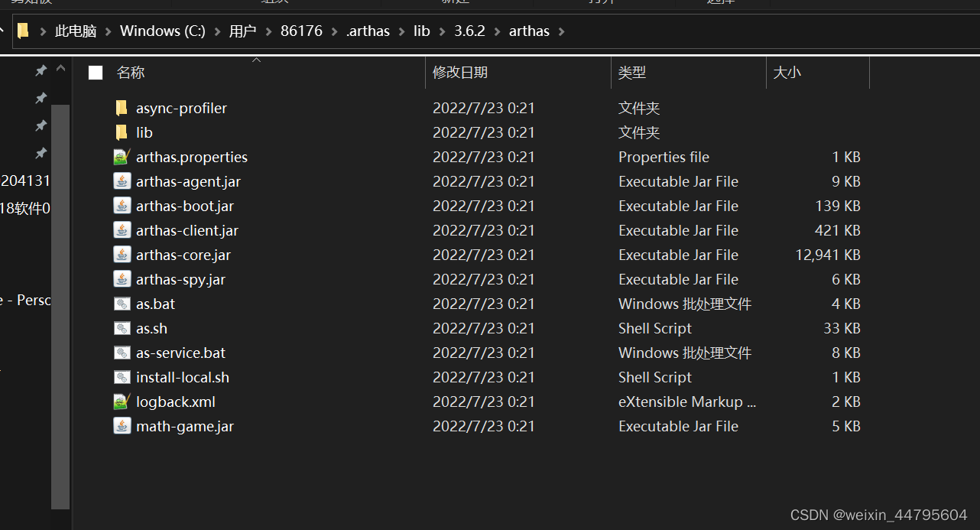Navigate to .arthas breadcrumb
The height and width of the screenshot is (530, 980).
[x=368, y=31]
